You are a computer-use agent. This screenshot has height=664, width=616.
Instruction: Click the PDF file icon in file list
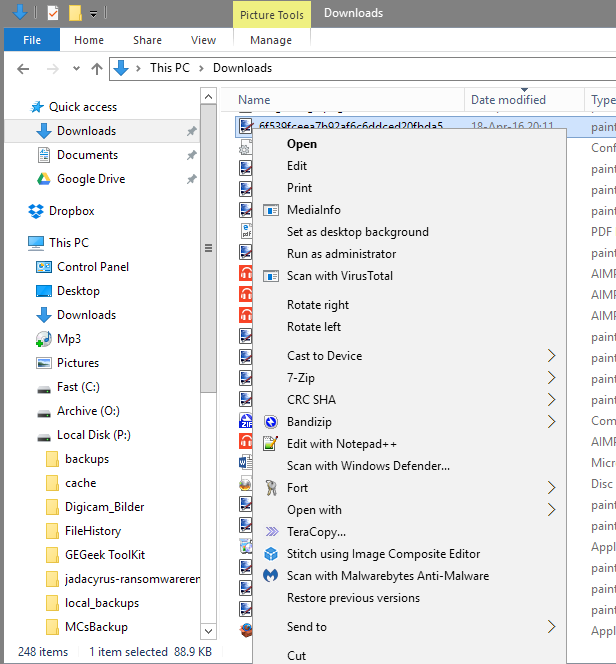point(246,231)
